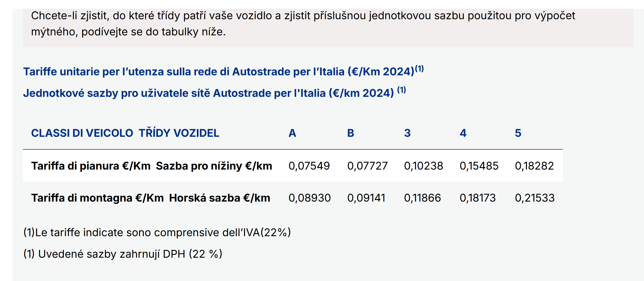This screenshot has height=281, width=644.
Task: Click the "Tariffa di pianura €/Km" row label
Action: click(151, 166)
